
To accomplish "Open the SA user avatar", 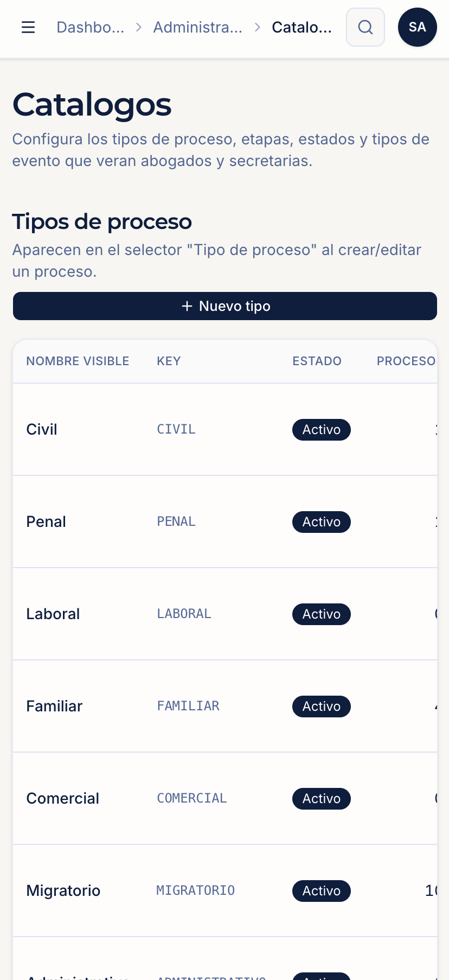I will tap(418, 27).
